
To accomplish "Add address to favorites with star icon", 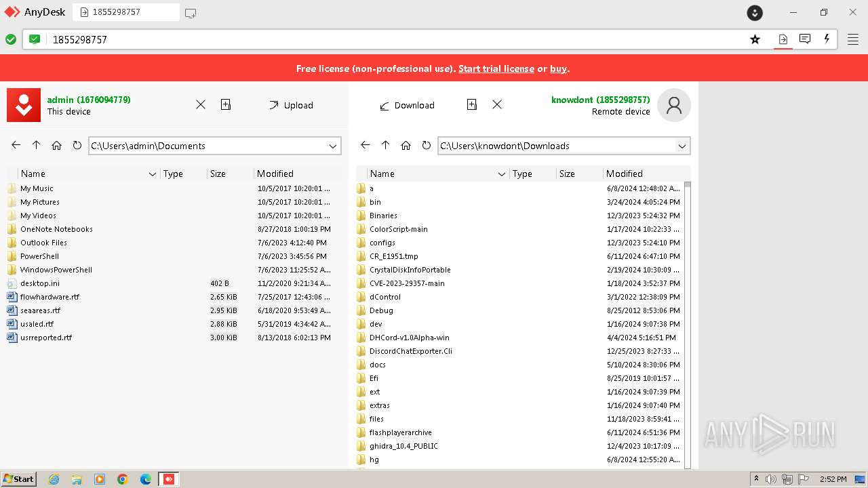I will point(755,39).
